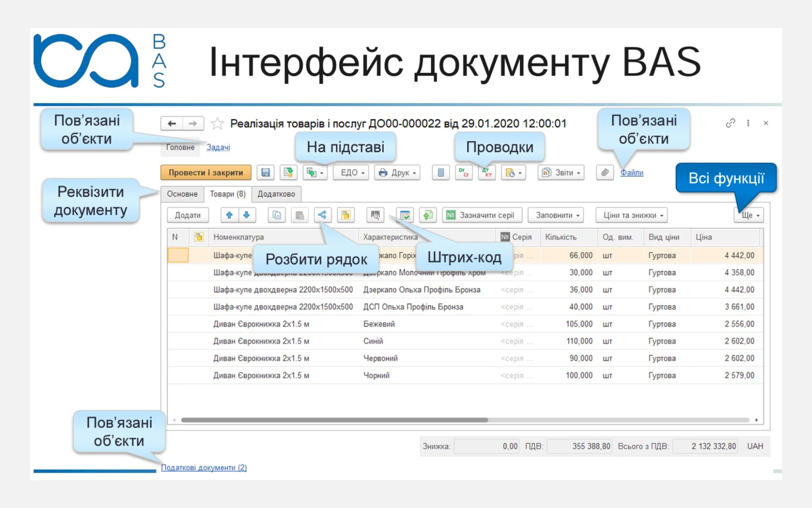812x508 pixels.
Task: Expand the Заповнити dropdown
Action: pyautogui.click(x=555, y=215)
